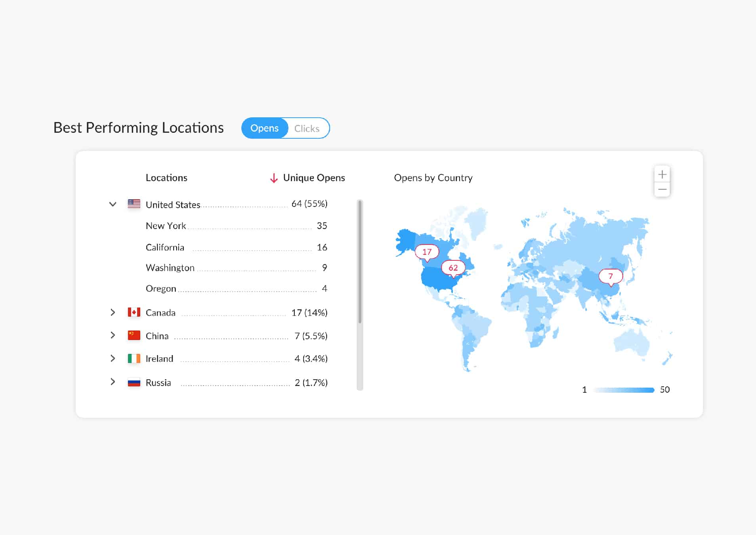Expand the Canada row

[113, 312]
